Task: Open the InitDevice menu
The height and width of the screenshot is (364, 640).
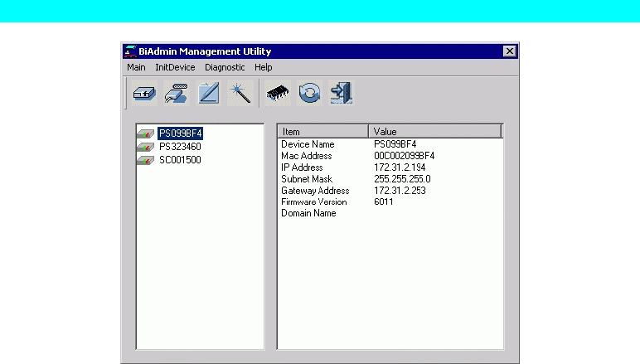Action: tap(175, 67)
